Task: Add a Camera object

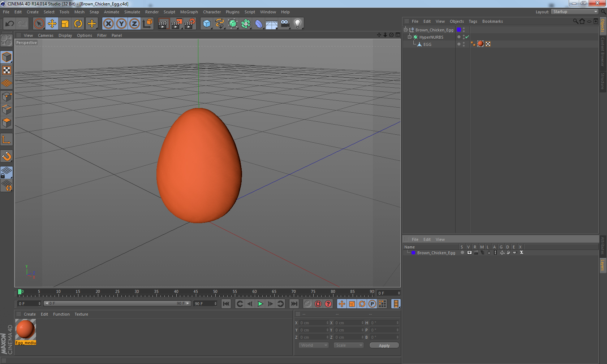Action: tap(285, 24)
